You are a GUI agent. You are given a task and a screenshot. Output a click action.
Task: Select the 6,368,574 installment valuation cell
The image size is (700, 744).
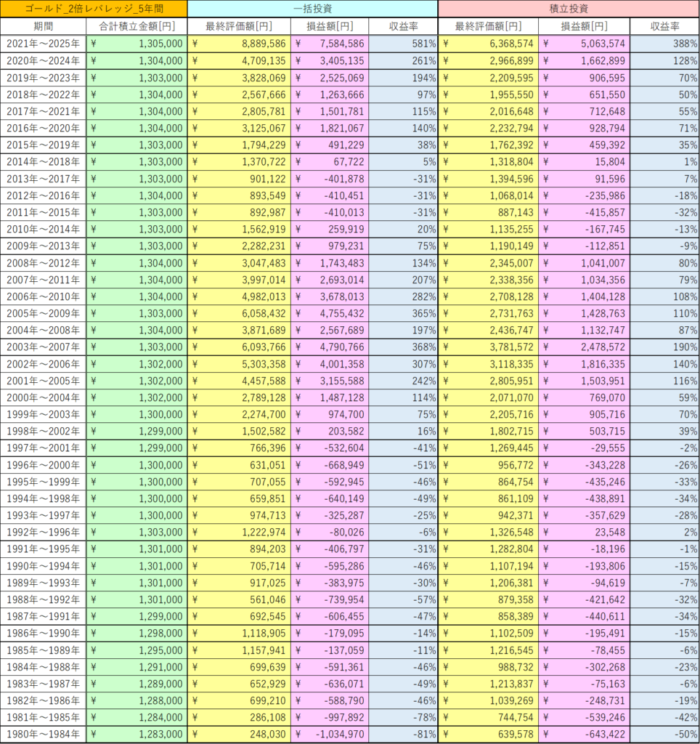(x=488, y=44)
